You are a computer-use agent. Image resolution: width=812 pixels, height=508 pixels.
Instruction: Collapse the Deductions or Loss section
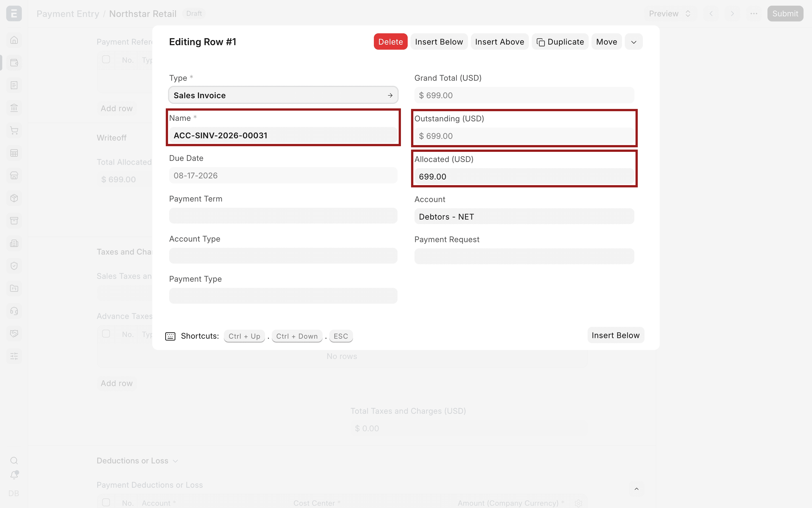(137, 461)
